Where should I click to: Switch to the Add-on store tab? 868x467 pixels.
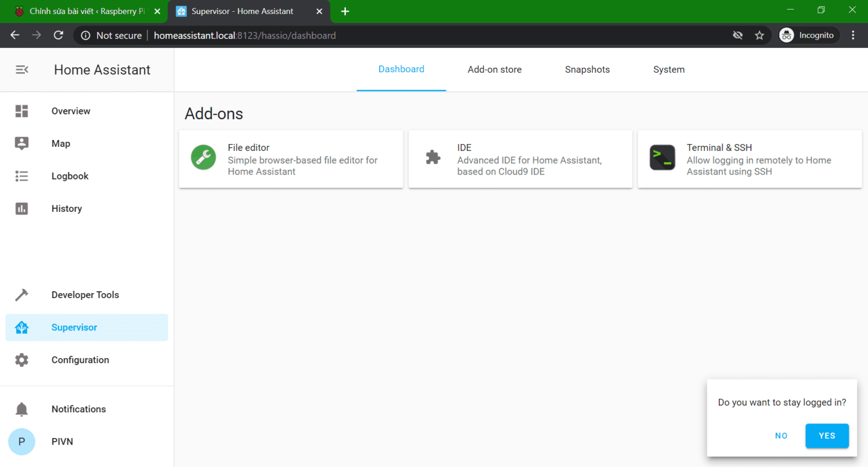(494, 69)
